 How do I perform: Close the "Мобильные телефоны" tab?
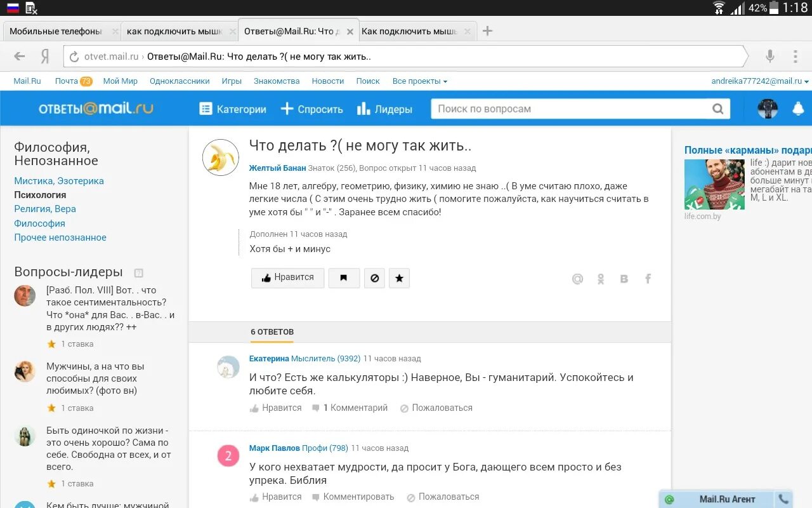point(115,31)
